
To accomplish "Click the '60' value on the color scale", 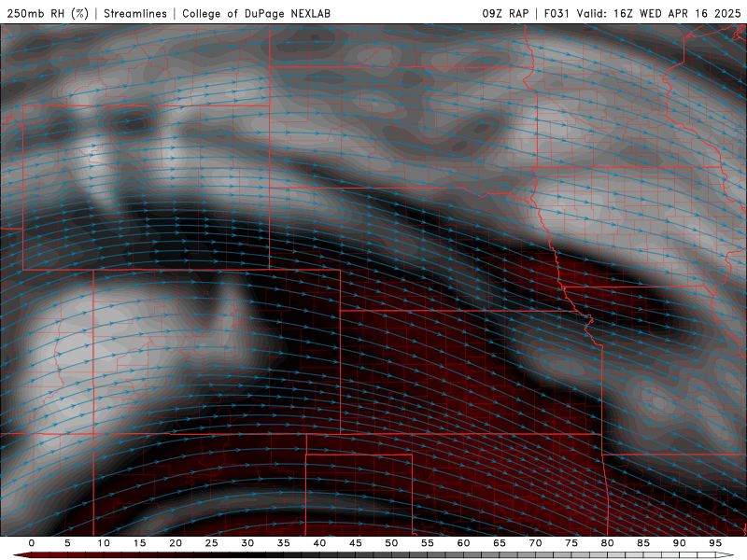I will pos(463,543).
